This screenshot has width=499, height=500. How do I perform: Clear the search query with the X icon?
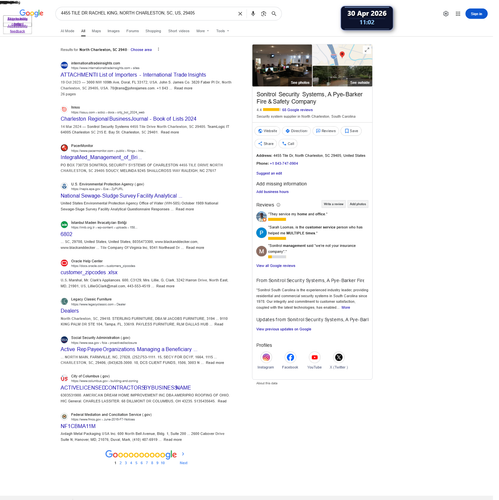coord(240,14)
